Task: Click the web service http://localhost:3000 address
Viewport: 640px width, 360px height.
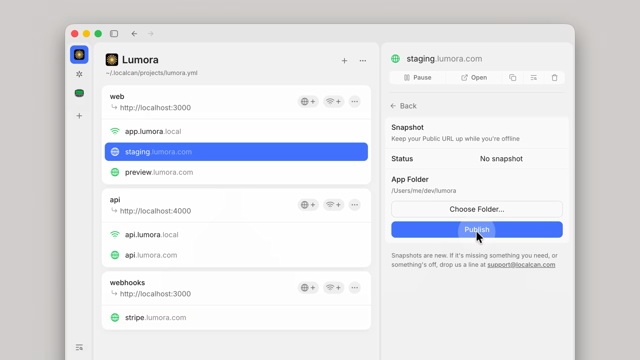Action: pos(155,108)
